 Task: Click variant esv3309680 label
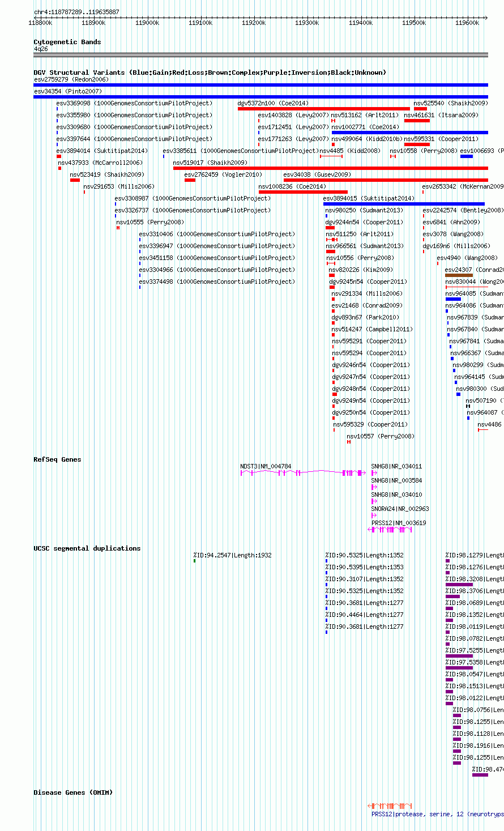pos(134,127)
